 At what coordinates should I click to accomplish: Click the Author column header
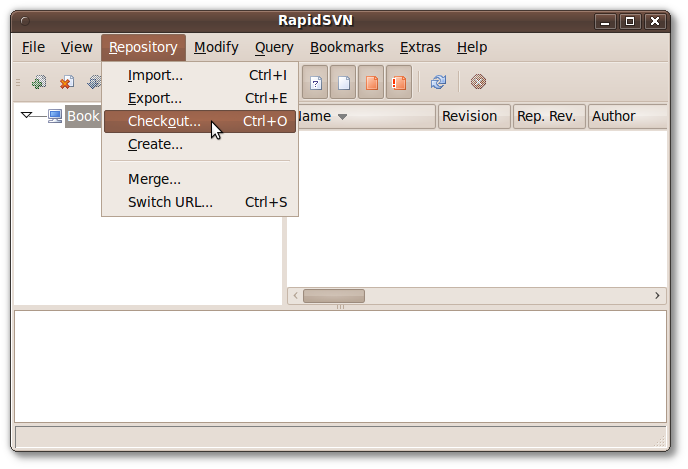(x=627, y=116)
